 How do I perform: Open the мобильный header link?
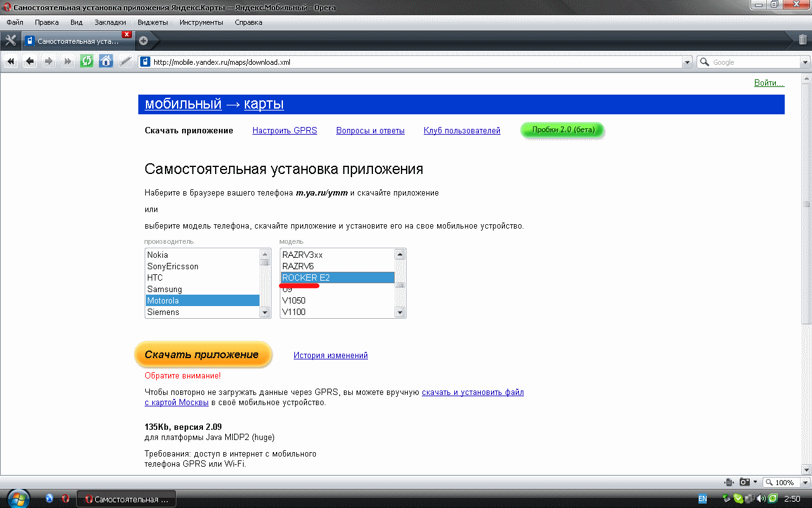[183, 104]
